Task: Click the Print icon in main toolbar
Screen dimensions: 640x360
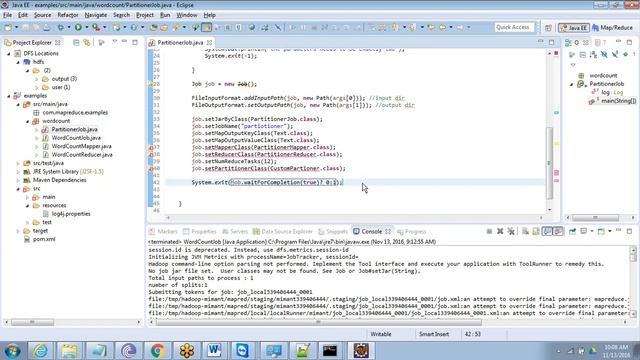Action: (x=47, y=27)
